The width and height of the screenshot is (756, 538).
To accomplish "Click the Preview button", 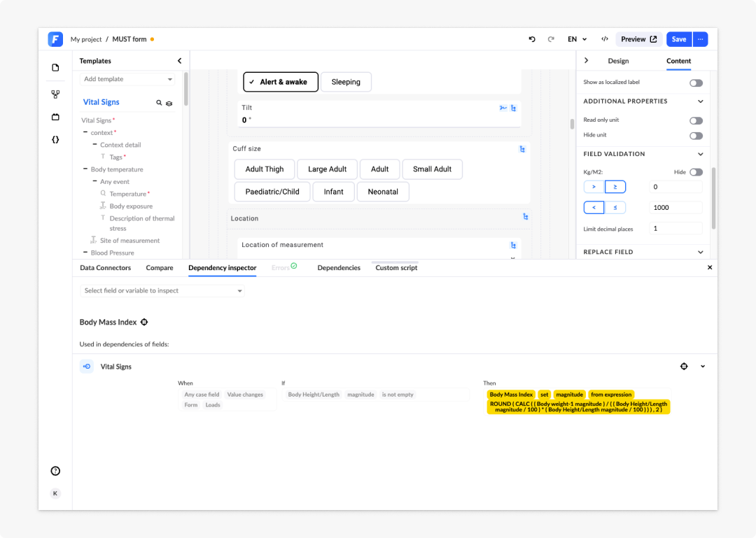I will tap(639, 39).
